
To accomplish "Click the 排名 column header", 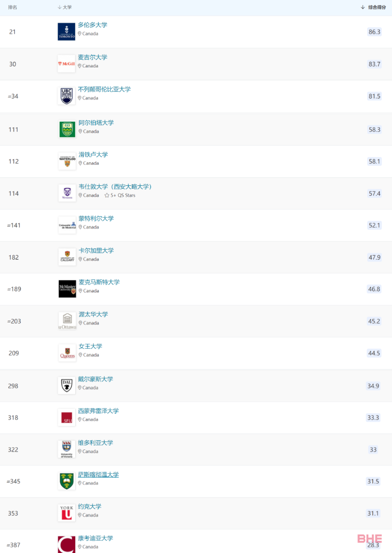I will pos(13,7).
